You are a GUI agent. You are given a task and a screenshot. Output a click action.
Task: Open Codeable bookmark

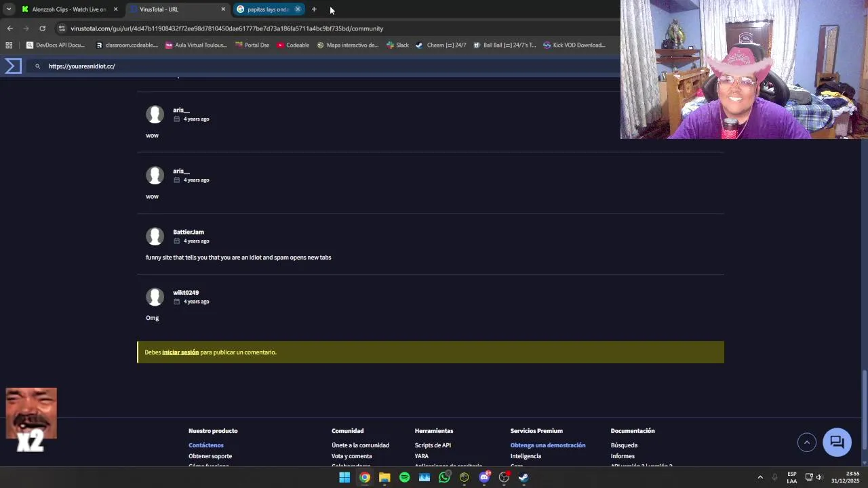coord(293,45)
